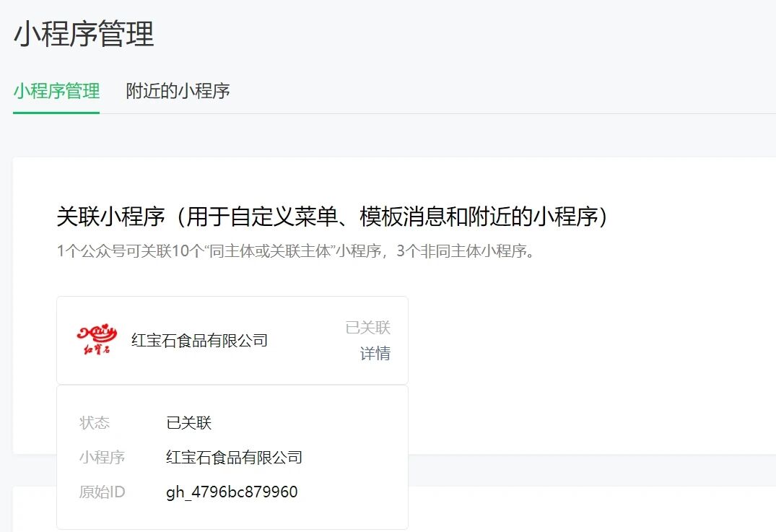Click the grey 已关联 label above 详情
Viewport: 776px width, 532px height.
(x=367, y=327)
